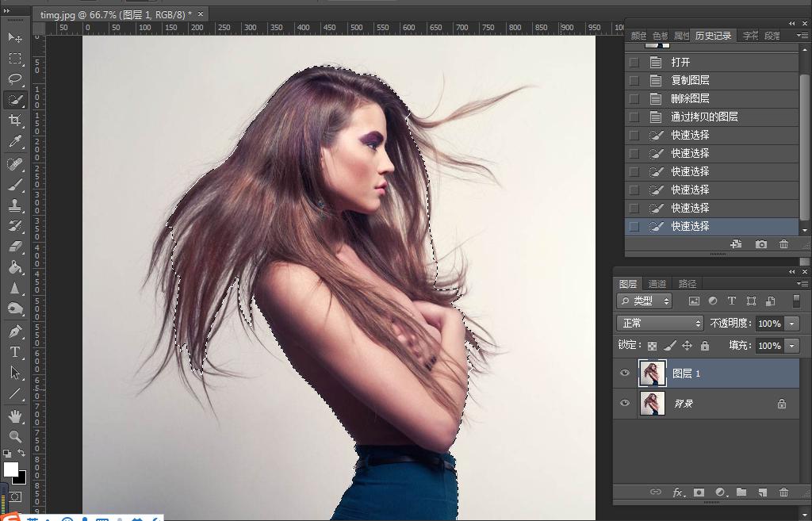812x521 pixels.
Task: Switch to the 路径 paths tab
Action: [688, 284]
